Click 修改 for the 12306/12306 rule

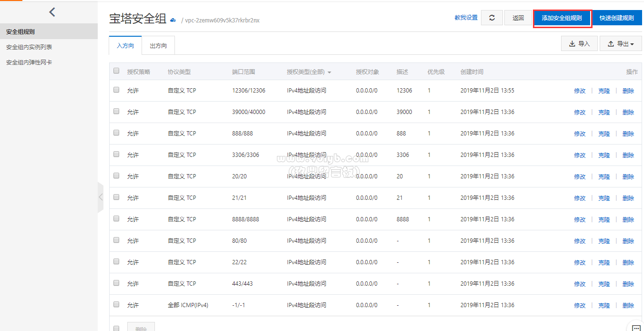[580, 91]
